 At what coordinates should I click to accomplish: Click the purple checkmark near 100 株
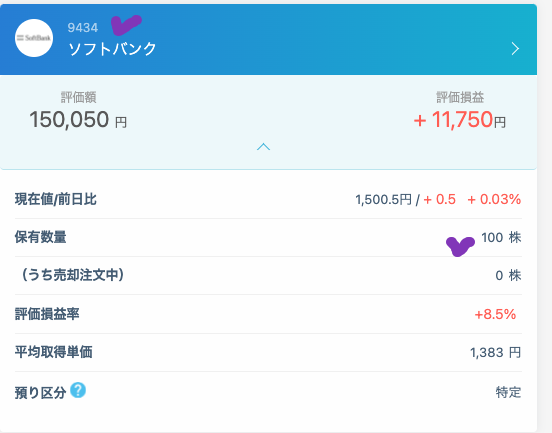460,246
